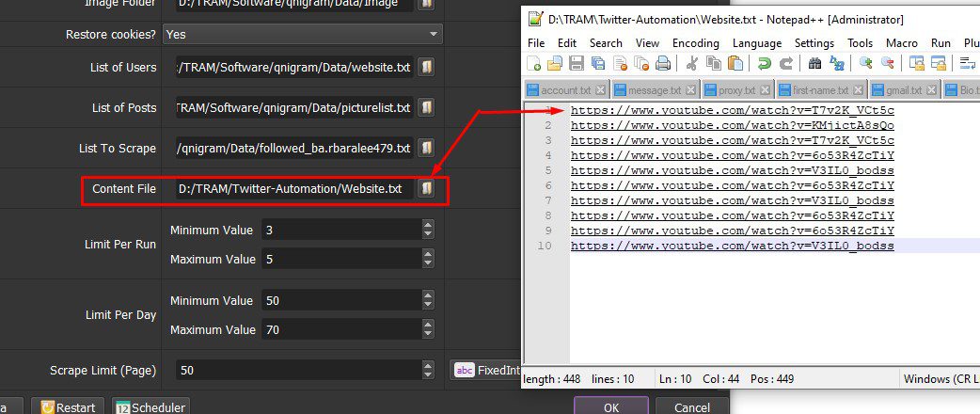The width and height of the screenshot is (980, 414).
Task: Toggle synchronize horizontal scrolling icon
Action: click(x=938, y=63)
